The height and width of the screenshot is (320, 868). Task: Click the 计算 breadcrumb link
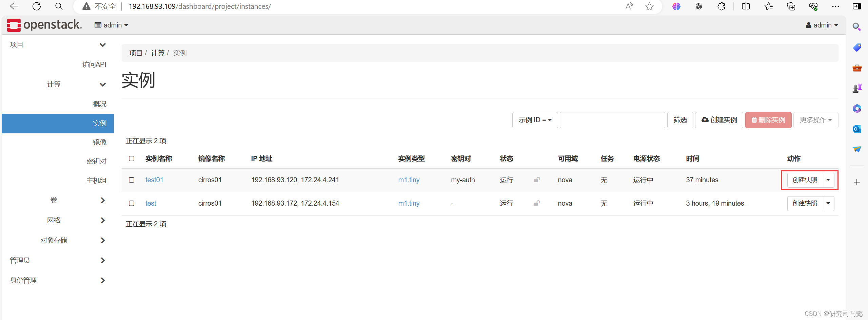click(x=158, y=53)
